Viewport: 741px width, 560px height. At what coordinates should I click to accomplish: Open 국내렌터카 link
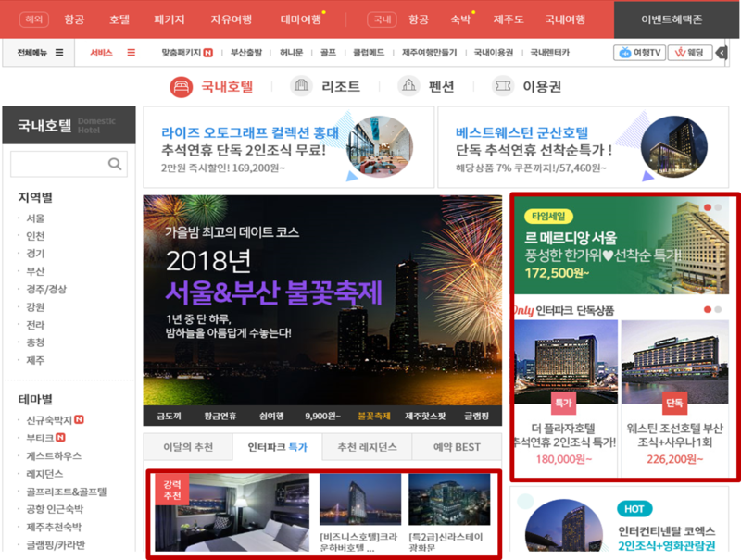[549, 53]
